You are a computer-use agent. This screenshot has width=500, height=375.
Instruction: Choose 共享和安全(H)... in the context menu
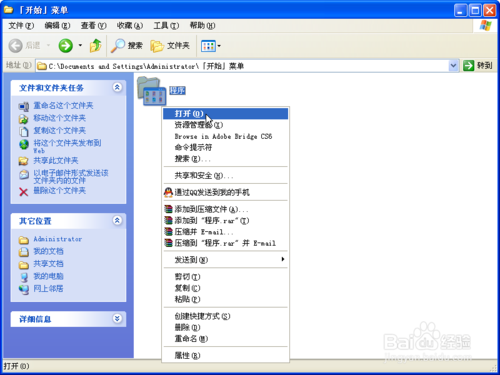pos(226,175)
